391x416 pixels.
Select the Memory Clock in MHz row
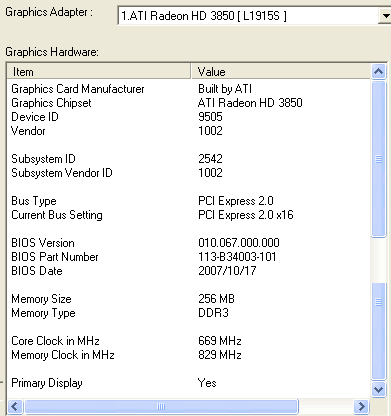point(188,355)
